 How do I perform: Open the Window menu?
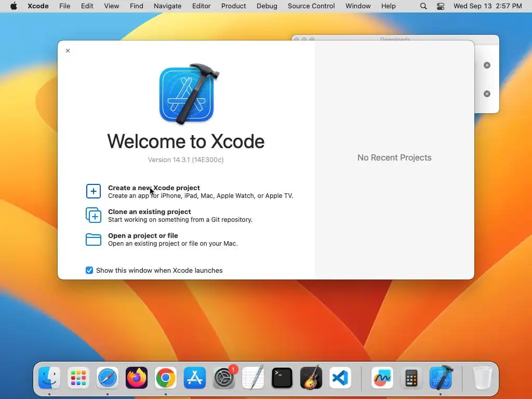pyautogui.click(x=358, y=6)
